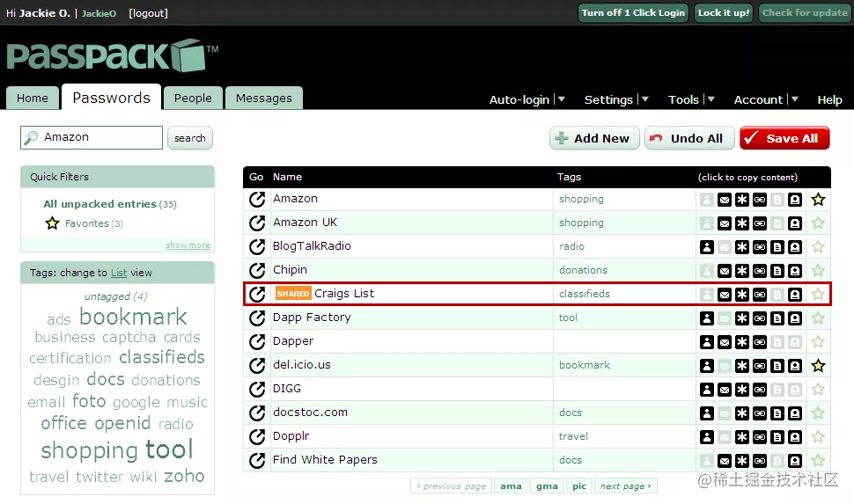Copy Amazon email using its envelope icon
Screen dimensions: 854x504
(725, 200)
